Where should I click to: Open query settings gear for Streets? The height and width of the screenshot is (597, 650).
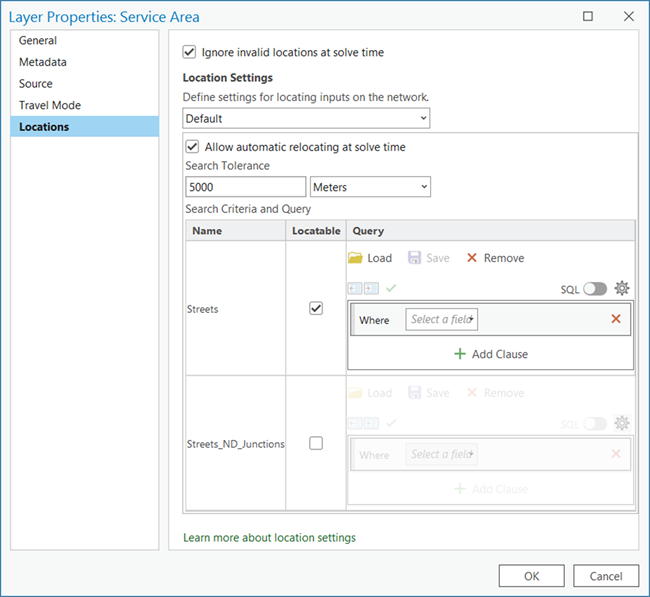622,288
